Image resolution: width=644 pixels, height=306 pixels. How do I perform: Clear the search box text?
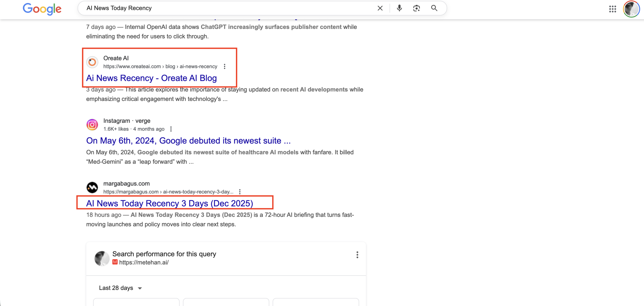coord(380,8)
